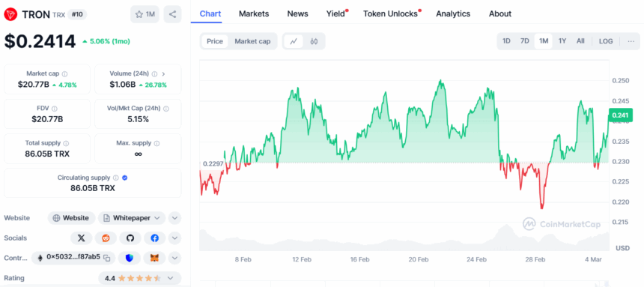This screenshot has height=287, width=644.
Task: Open the Markets tab
Action: 254,13
